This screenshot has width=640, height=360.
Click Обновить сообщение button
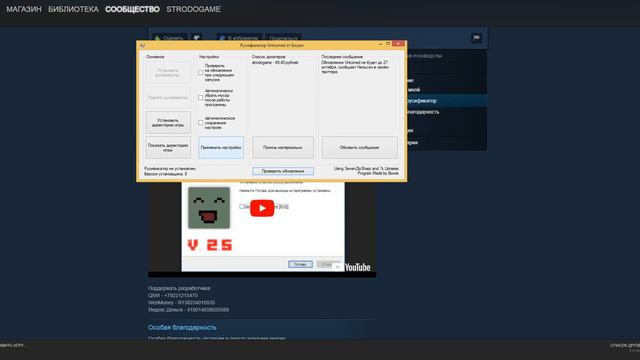coord(360,147)
